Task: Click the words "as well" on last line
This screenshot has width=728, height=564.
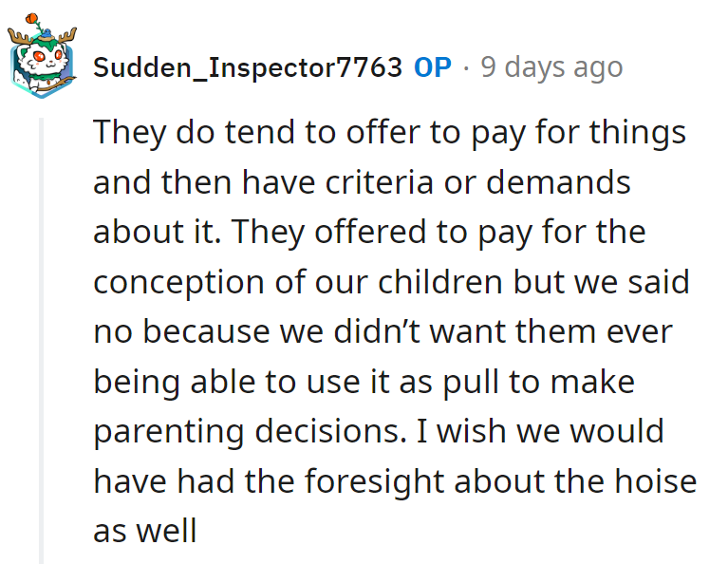Action: click(144, 531)
